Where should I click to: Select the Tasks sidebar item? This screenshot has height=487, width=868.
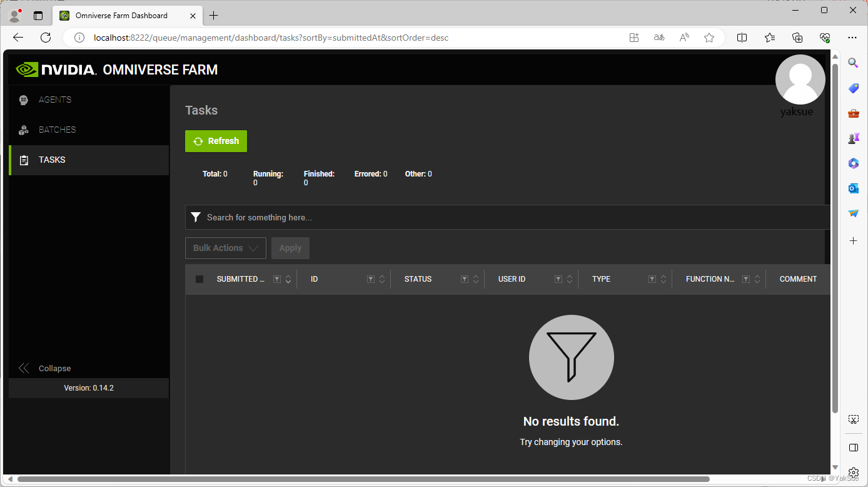coord(89,160)
